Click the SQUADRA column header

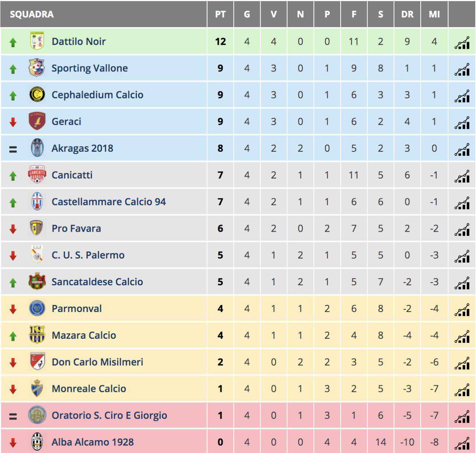tap(32, 14)
